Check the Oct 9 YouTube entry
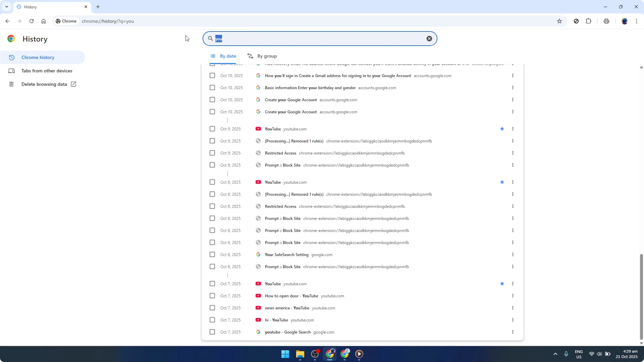Image resolution: width=644 pixels, height=362 pixels. click(212, 129)
